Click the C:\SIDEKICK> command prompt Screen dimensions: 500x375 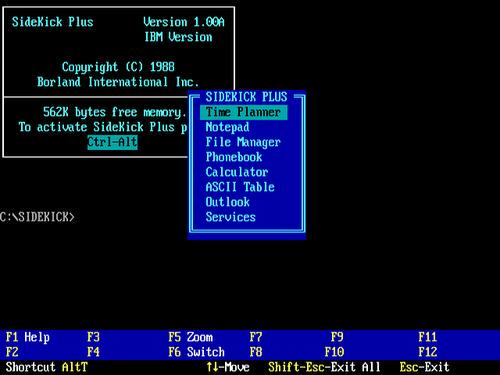[x=37, y=217]
